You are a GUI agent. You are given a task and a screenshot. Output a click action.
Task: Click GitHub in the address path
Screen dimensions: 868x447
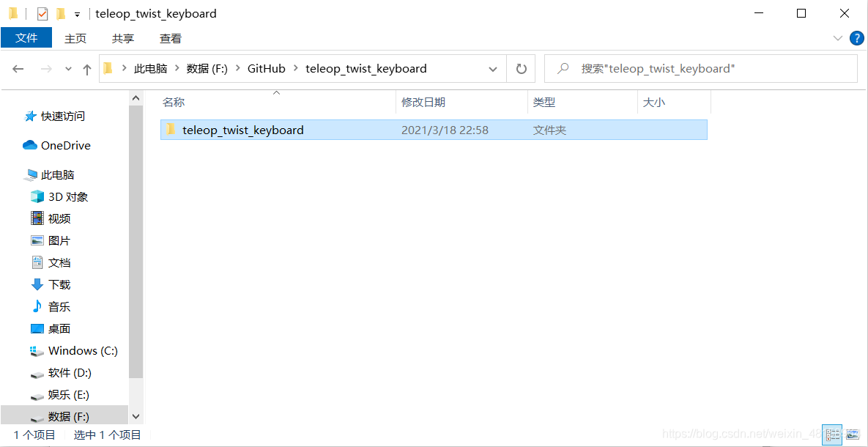[267, 69]
